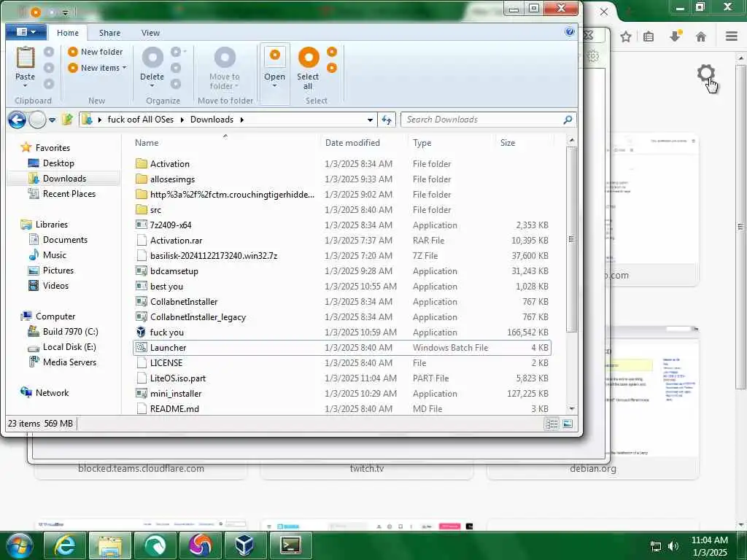Viewport: 747px width, 560px height.
Task: Open the browser downloads arrow icon
Action: [x=676, y=36]
